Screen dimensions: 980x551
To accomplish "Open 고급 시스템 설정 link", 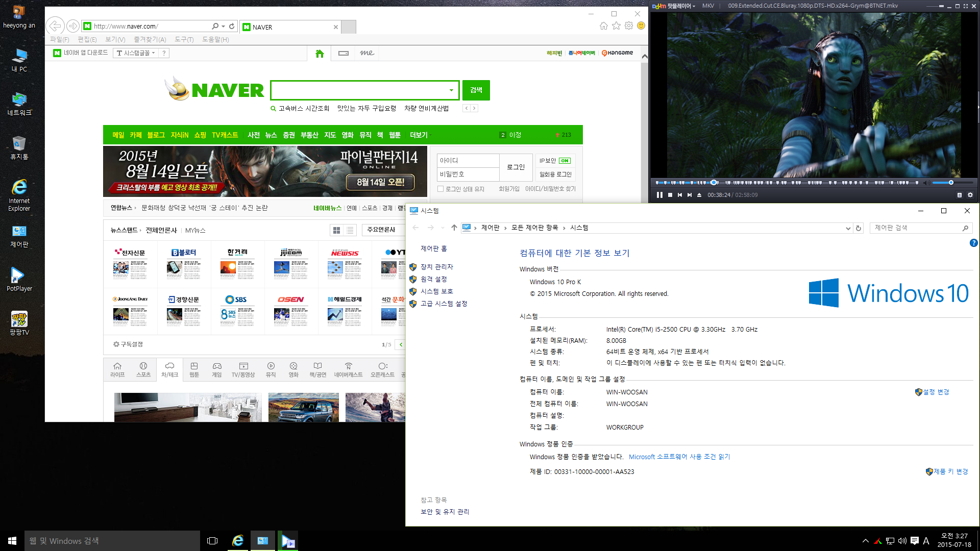I will (x=444, y=304).
